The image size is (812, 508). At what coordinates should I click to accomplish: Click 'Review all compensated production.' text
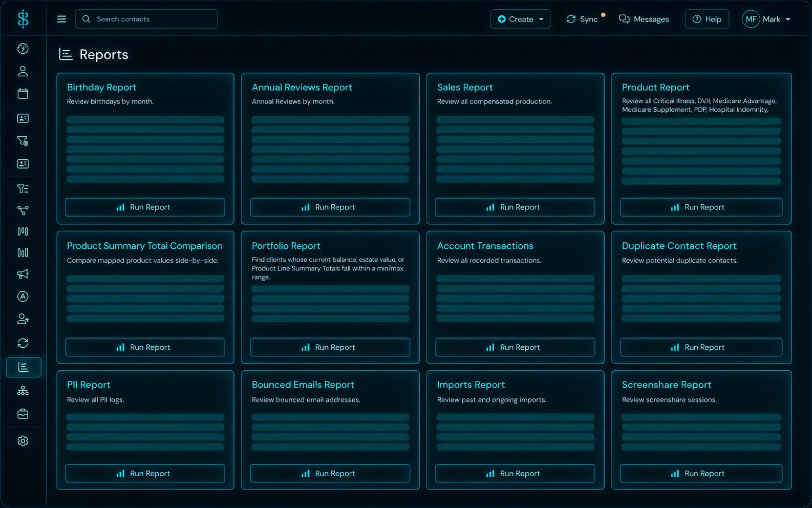point(494,101)
